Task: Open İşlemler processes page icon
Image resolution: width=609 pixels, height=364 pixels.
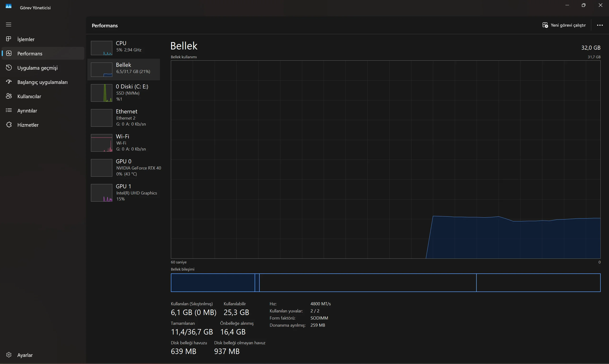Action: click(9, 39)
